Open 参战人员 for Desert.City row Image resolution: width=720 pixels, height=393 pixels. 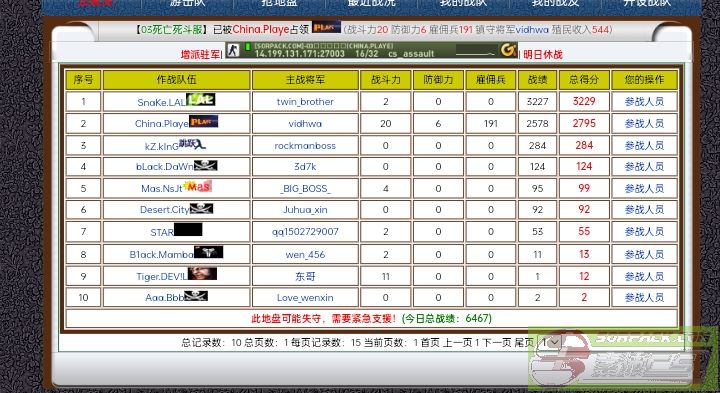644,210
